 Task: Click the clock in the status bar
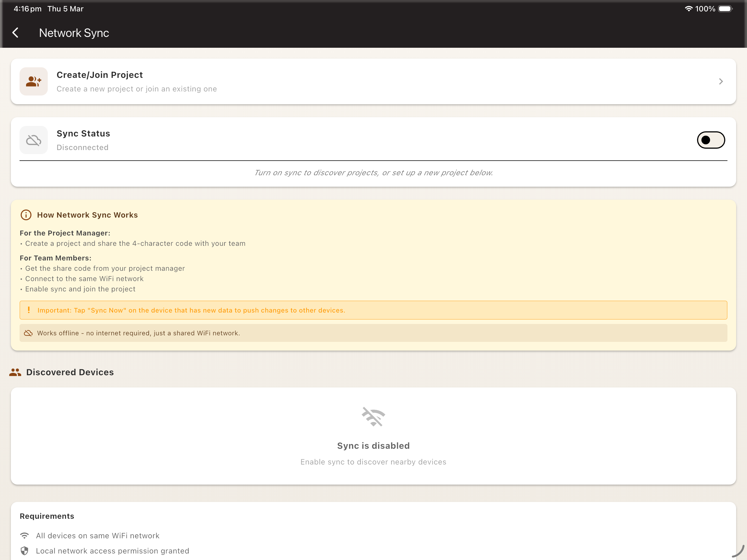[27, 9]
